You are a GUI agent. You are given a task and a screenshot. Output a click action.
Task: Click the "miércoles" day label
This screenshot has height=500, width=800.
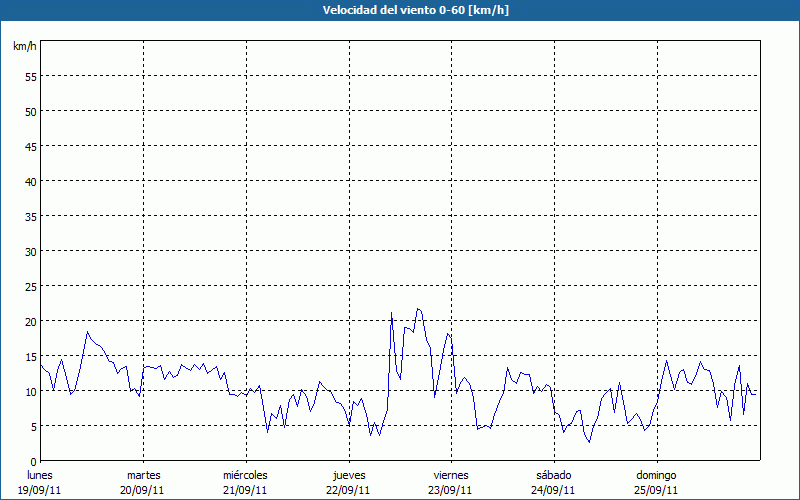[x=245, y=475]
